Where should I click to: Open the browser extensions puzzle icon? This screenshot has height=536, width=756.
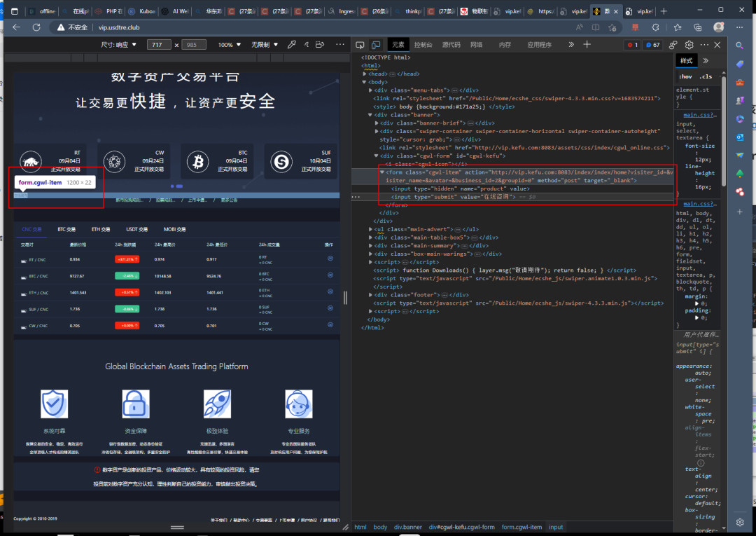click(x=655, y=27)
